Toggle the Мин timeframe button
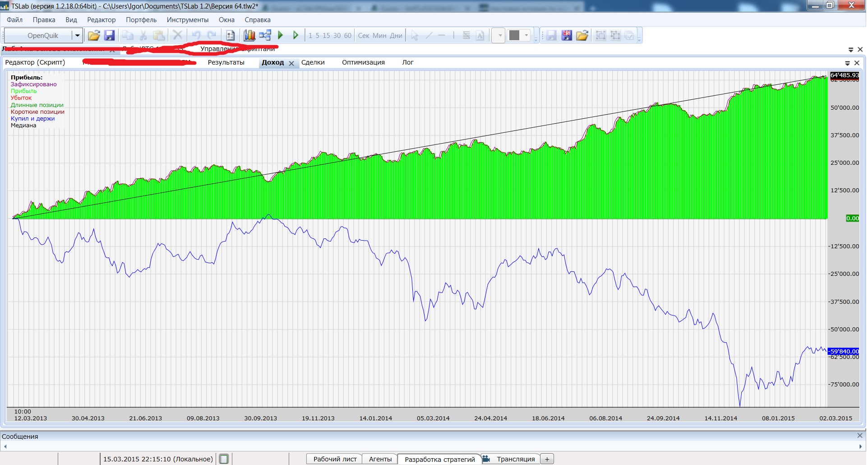868x465 pixels. coord(379,36)
